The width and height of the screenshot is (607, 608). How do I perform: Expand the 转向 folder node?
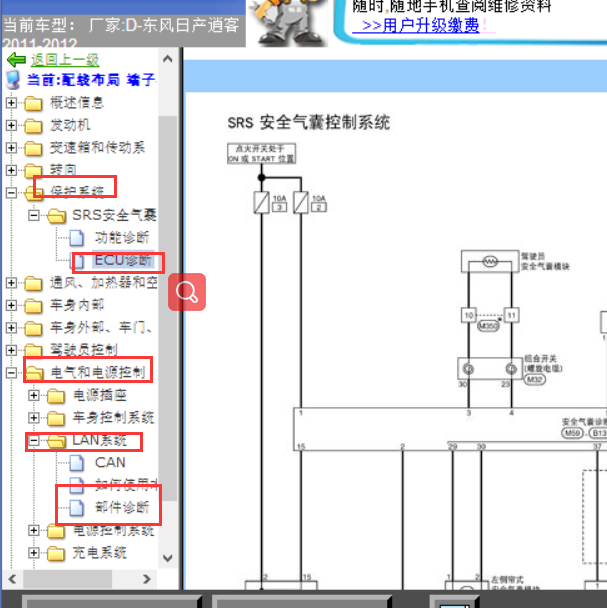(11, 170)
